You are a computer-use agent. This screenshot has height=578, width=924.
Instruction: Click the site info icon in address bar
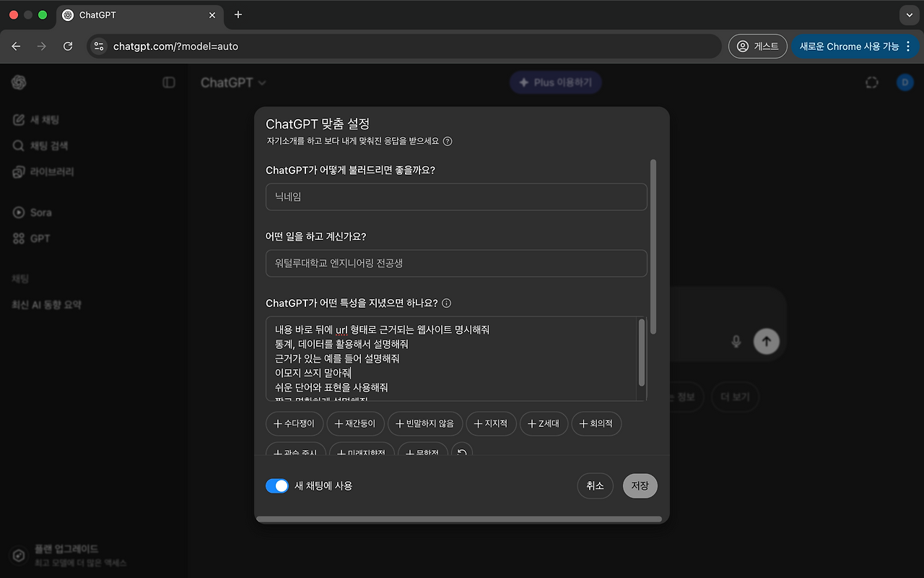click(100, 46)
